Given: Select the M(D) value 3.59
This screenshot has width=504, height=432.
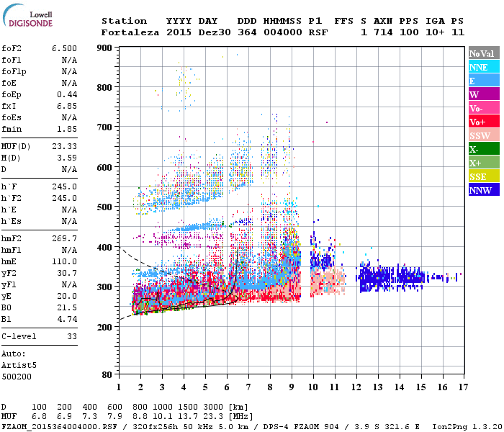Looking at the screenshot, I should pyautogui.click(x=67, y=158).
